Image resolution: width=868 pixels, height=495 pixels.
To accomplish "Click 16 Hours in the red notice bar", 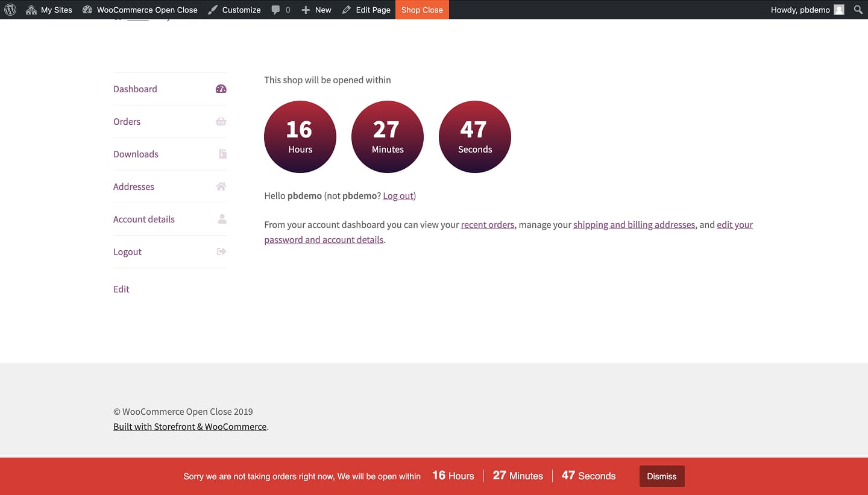I will click(x=453, y=476).
